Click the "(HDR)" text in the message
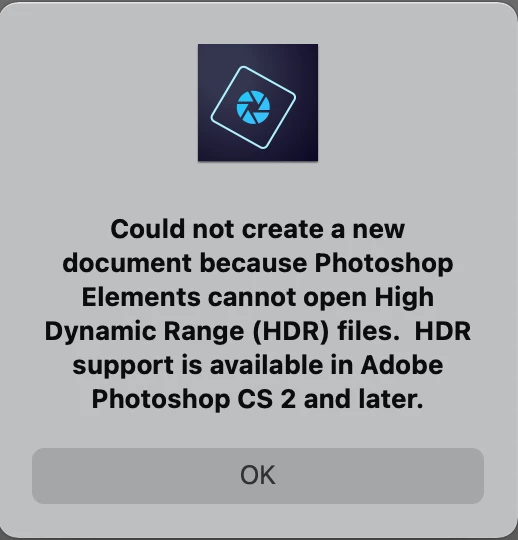This screenshot has width=518, height=540. pyautogui.click(x=291, y=331)
